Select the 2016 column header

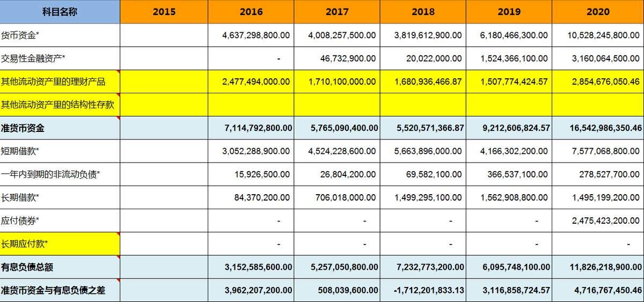[251, 12]
